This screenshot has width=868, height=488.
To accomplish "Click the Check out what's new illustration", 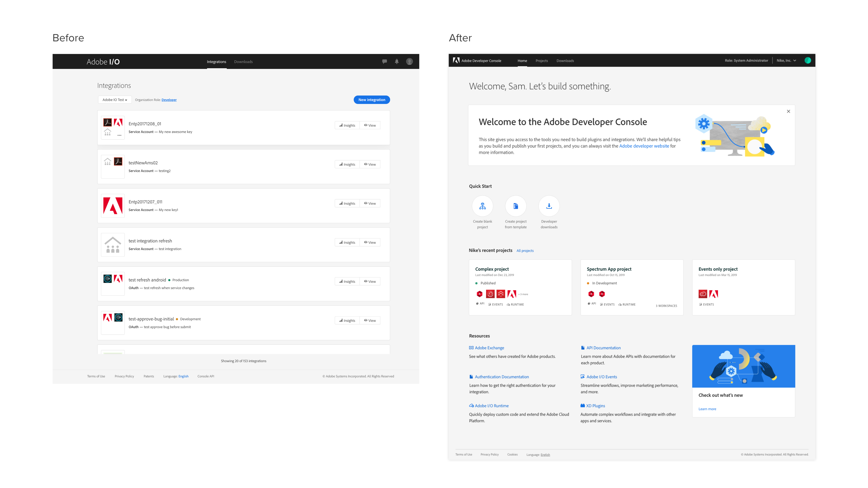I will click(x=743, y=366).
